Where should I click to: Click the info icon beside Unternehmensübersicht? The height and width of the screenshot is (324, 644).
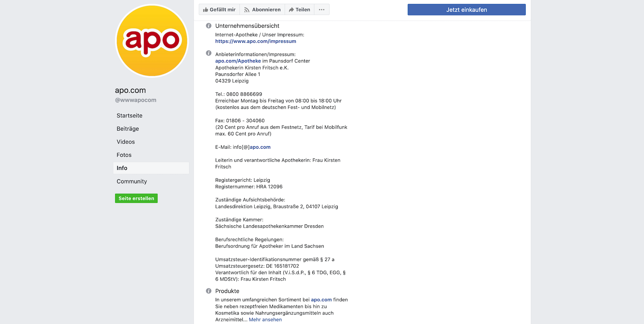[208, 26]
